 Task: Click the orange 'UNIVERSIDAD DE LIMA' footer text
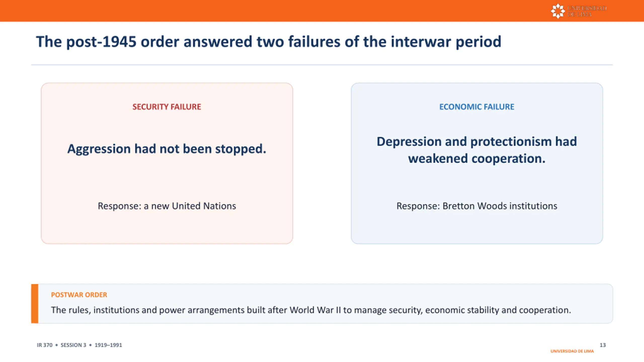coord(572,351)
